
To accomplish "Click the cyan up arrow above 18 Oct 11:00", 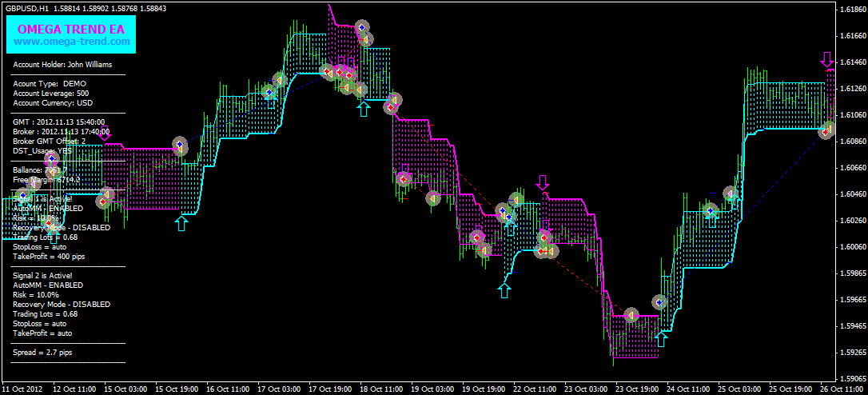I will coord(364,108).
